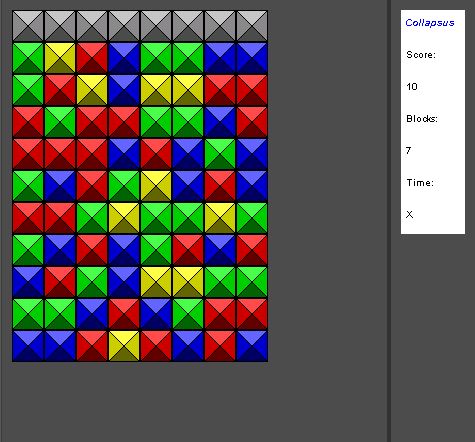Image resolution: width=475 pixels, height=442 pixels.
Task: Select the bottom-right blue corner block
Action: click(252, 346)
